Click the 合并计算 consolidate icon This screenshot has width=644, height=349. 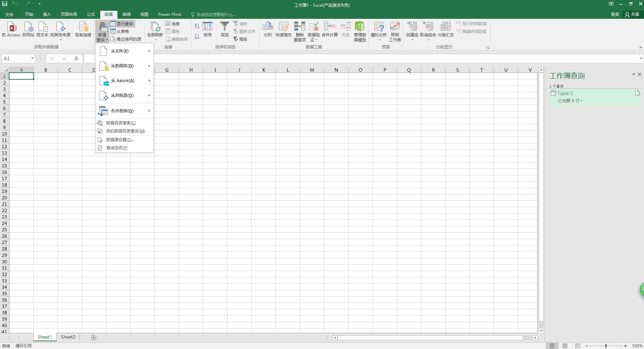tap(329, 29)
